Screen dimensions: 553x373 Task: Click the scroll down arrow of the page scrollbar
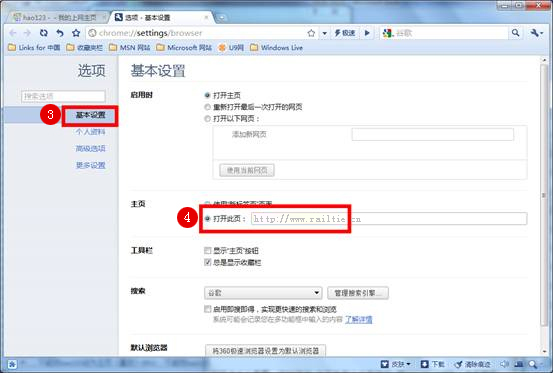(x=545, y=351)
